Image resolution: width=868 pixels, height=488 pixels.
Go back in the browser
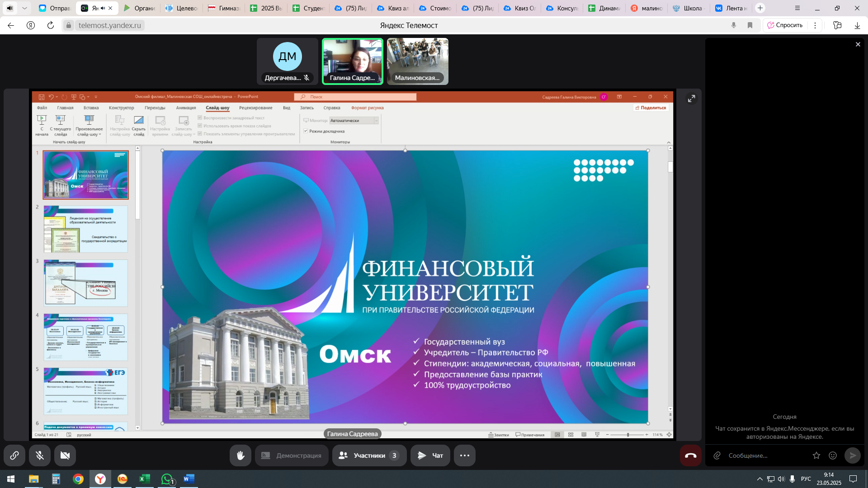click(11, 25)
